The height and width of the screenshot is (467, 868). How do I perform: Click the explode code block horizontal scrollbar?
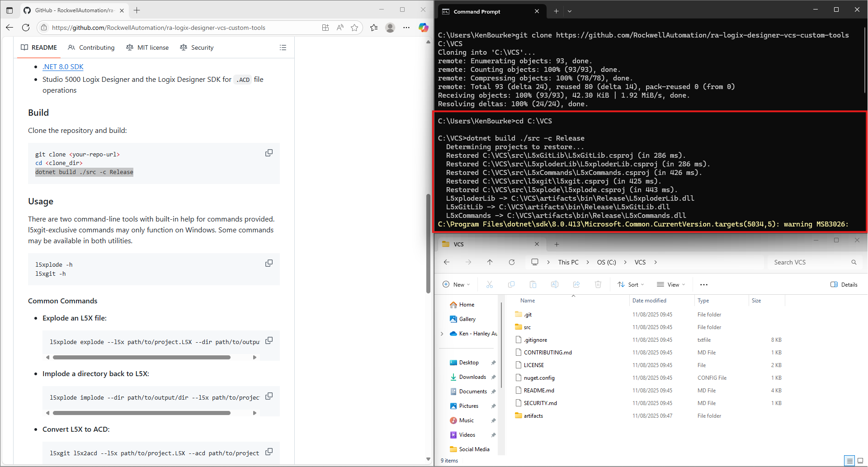click(142, 357)
